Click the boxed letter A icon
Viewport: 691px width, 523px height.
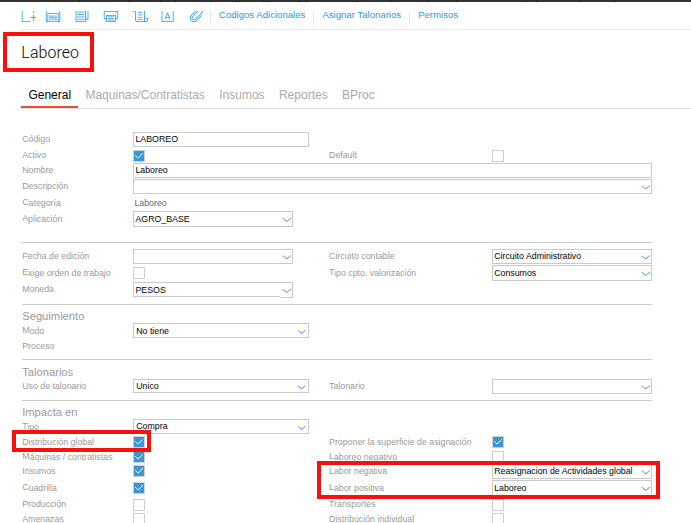[x=167, y=16]
